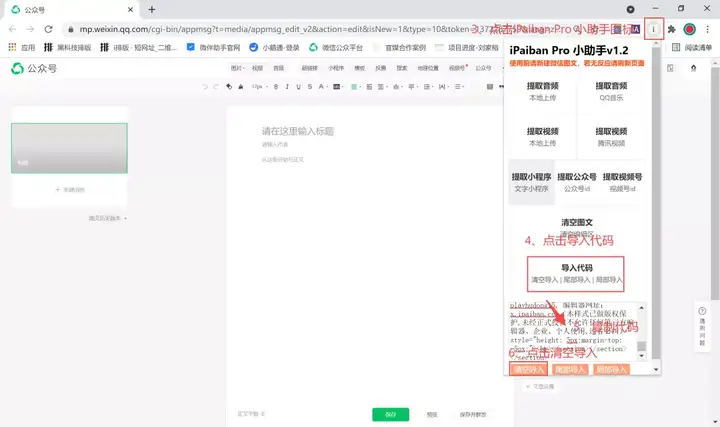Select 小程序 in the insert menu
This screenshot has height=427, width=720.
tap(336, 68)
